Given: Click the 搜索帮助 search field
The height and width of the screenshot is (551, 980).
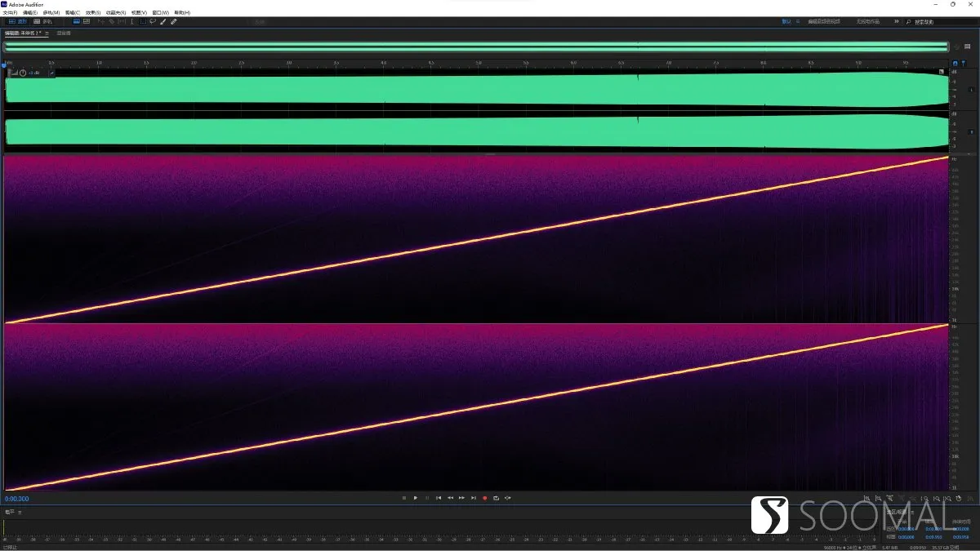Looking at the screenshot, I should (x=939, y=22).
